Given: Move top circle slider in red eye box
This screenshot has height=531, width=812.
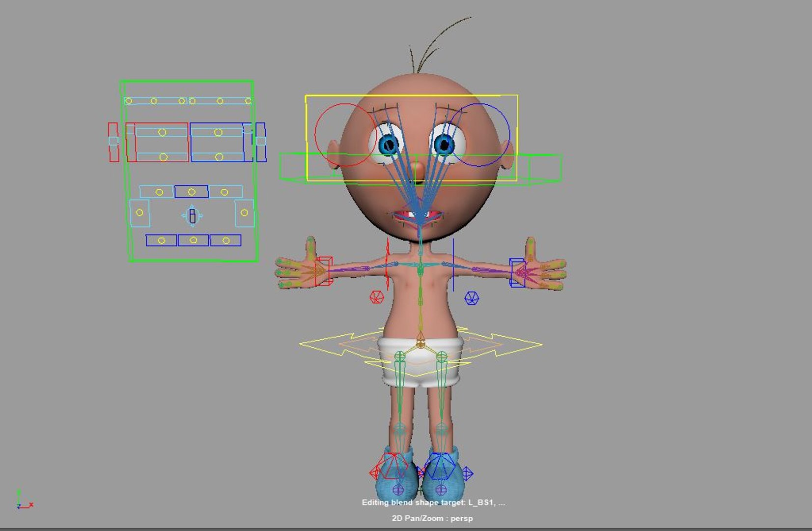Looking at the screenshot, I should point(162,132).
